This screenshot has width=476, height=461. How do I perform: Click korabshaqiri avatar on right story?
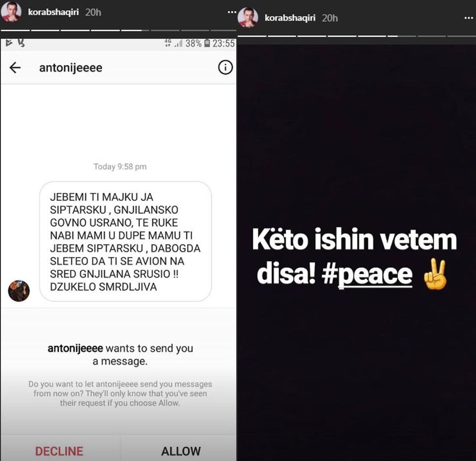(x=248, y=17)
